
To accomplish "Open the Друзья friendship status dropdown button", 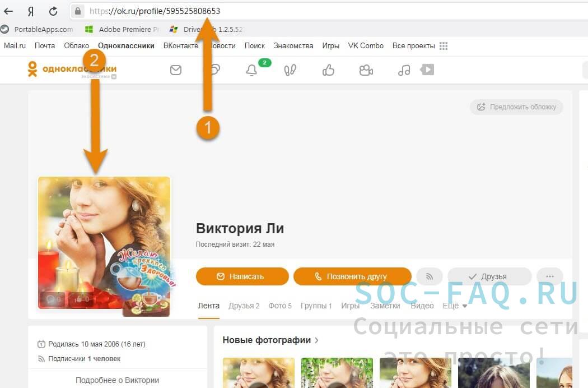I will tap(490, 276).
